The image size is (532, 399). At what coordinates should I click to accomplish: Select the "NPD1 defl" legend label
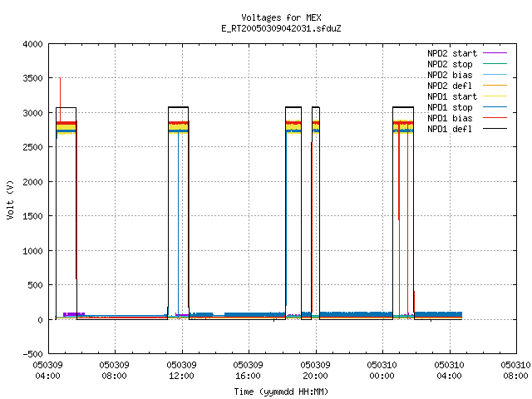coord(450,130)
